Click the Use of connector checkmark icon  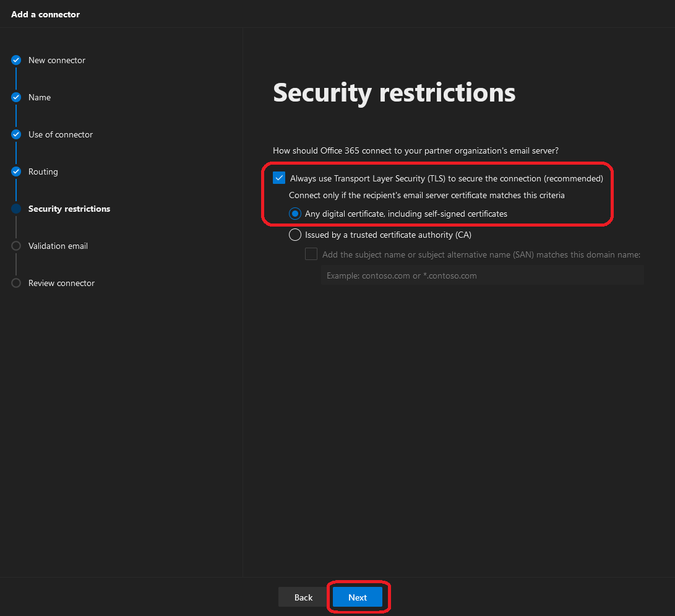16,134
